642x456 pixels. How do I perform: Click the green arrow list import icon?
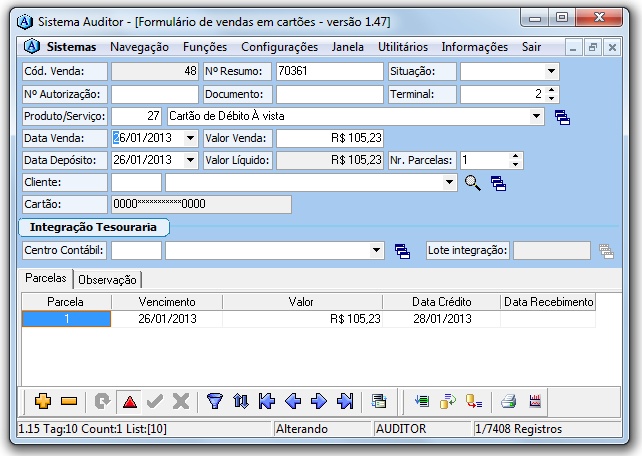click(x=422, y=401)
